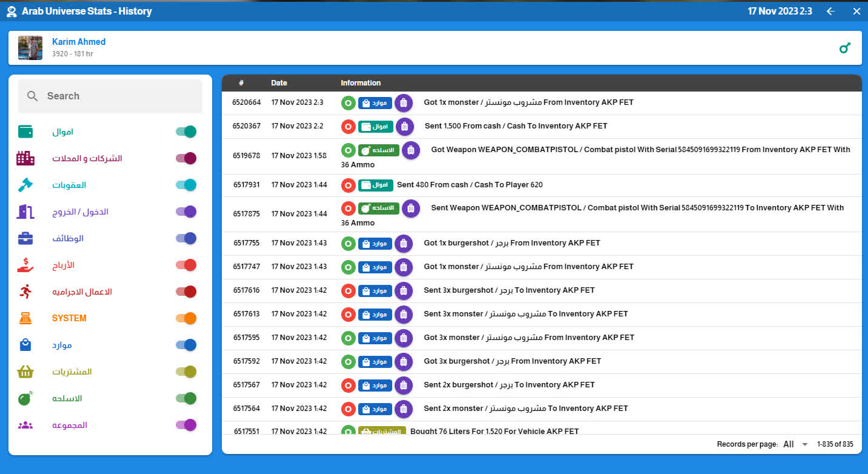Click the buildings icon for الشركات و المحلات
This screenshot has height=474, width=868.
25,158
